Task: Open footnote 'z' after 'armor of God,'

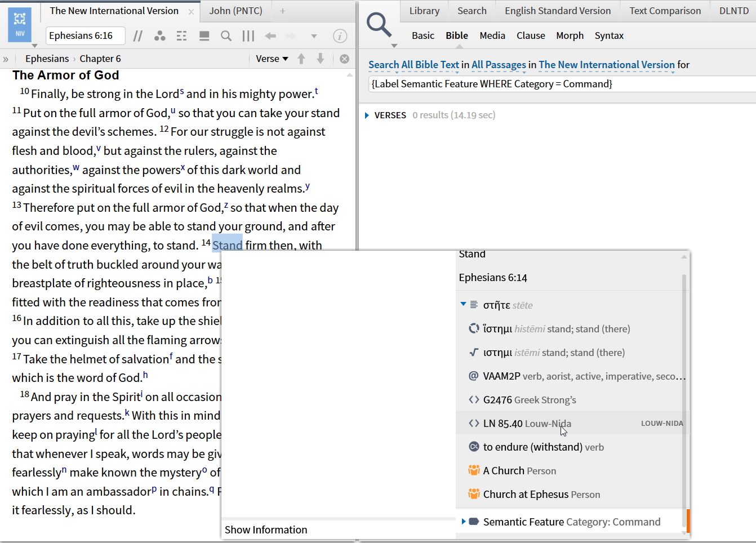Action: [226, 205]
